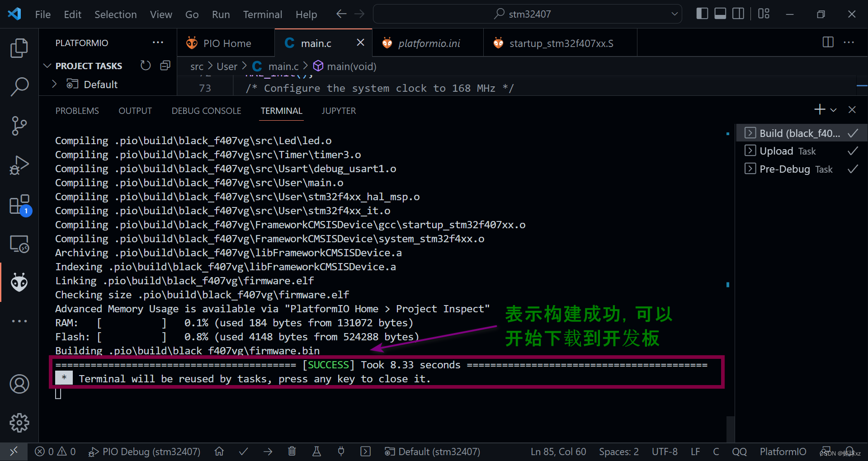Open the new terminal launch profile dropdown
868x461 pixels.
click(x=833, y=110)
